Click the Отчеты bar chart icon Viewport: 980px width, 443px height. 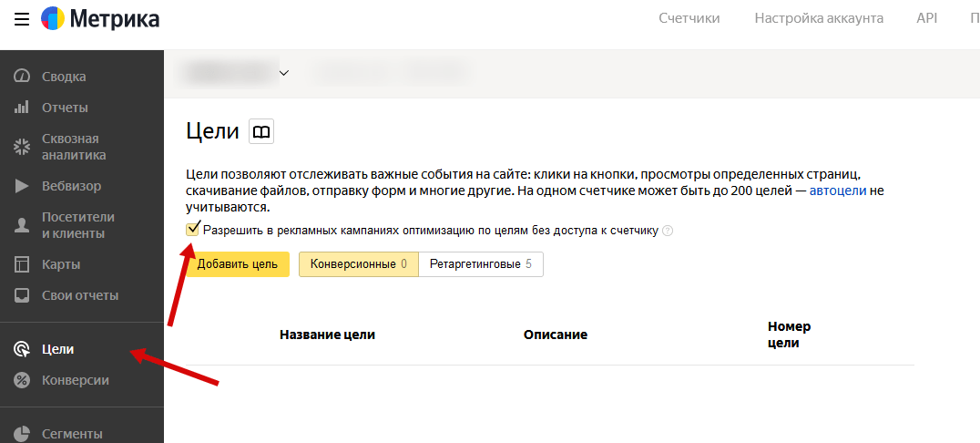(23, 108)
